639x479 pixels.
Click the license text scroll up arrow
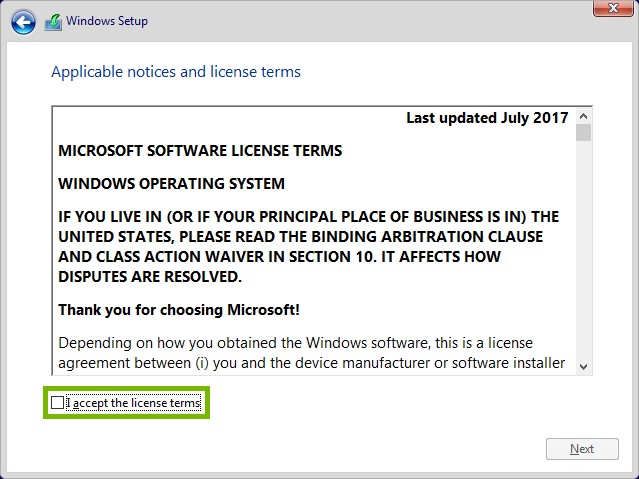pyautogui.click(x=583, y=117)
